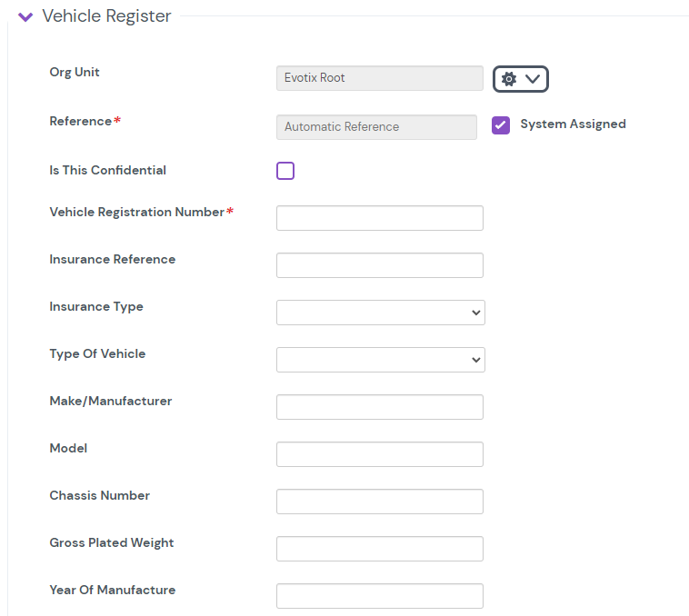Click the Gross Plated Weight label
The width and height of the screenshot is (689, 616).
112,543
